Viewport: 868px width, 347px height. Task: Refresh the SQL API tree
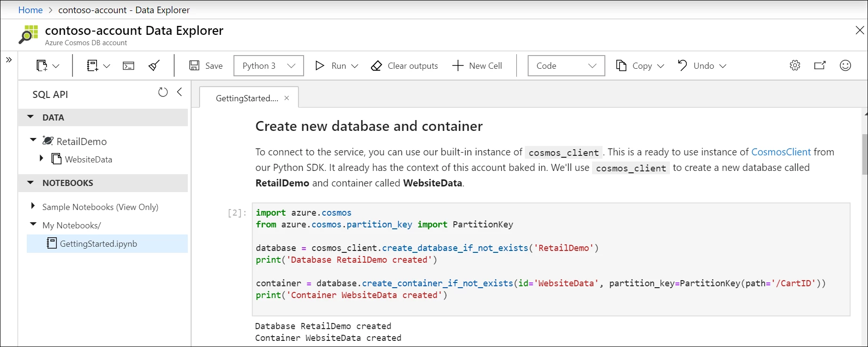163,92
